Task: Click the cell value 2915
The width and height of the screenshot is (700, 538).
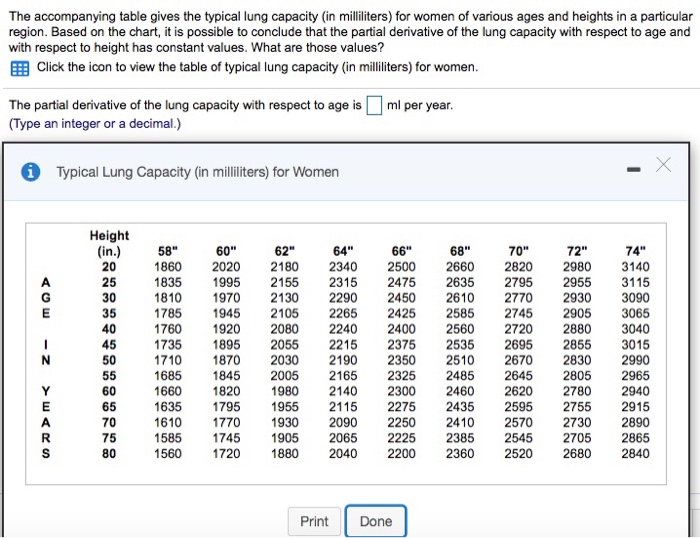Action: tap(635, 407)
